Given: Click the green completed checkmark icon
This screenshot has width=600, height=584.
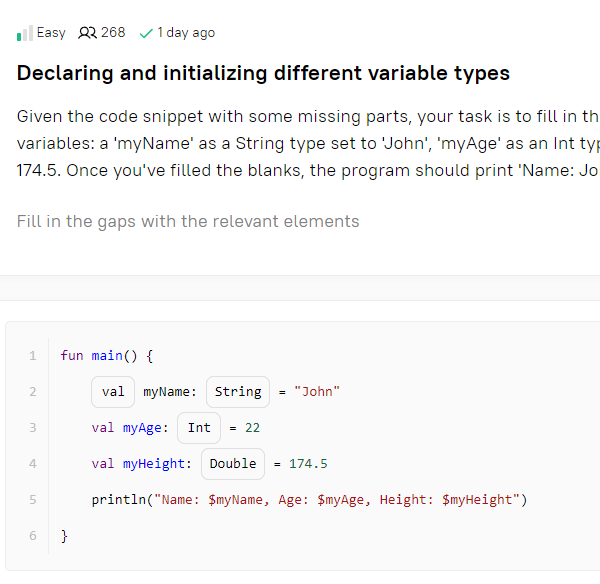Looking at the screenshot, I should tap(146, 34).
